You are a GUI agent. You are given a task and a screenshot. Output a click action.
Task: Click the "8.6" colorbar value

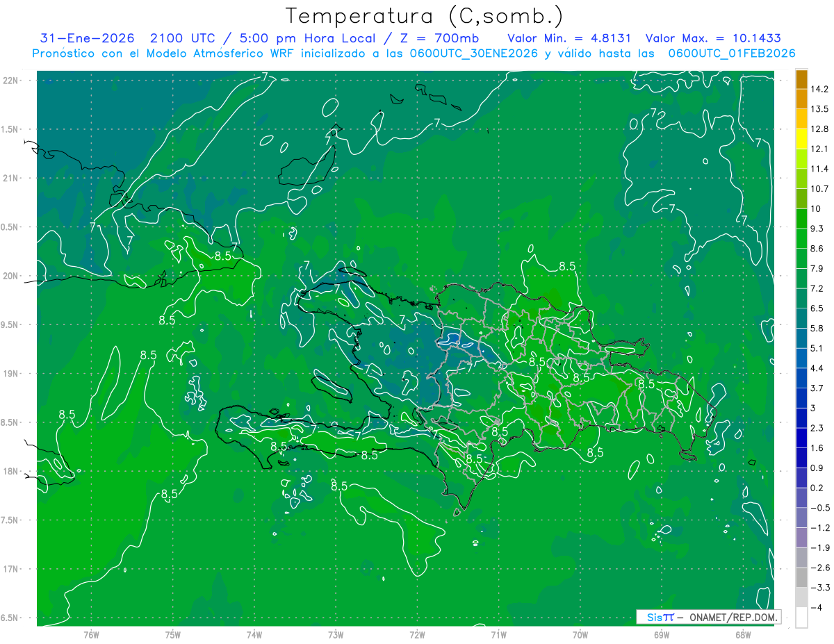point(817,248)
